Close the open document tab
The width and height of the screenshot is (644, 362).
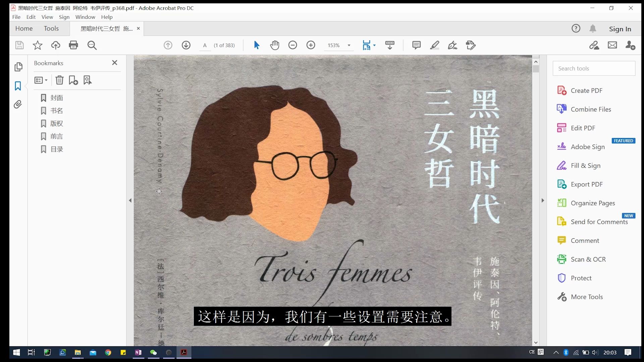pos(138,28)
